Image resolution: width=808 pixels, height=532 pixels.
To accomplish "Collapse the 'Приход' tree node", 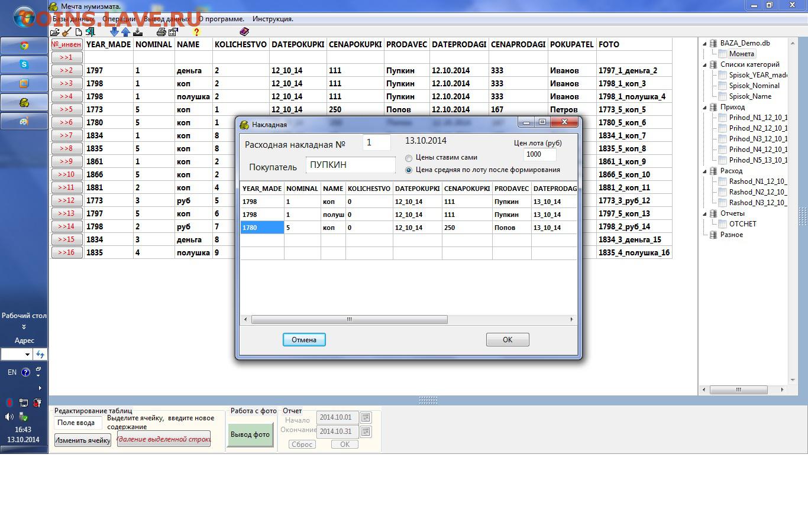I will (705, 108).
